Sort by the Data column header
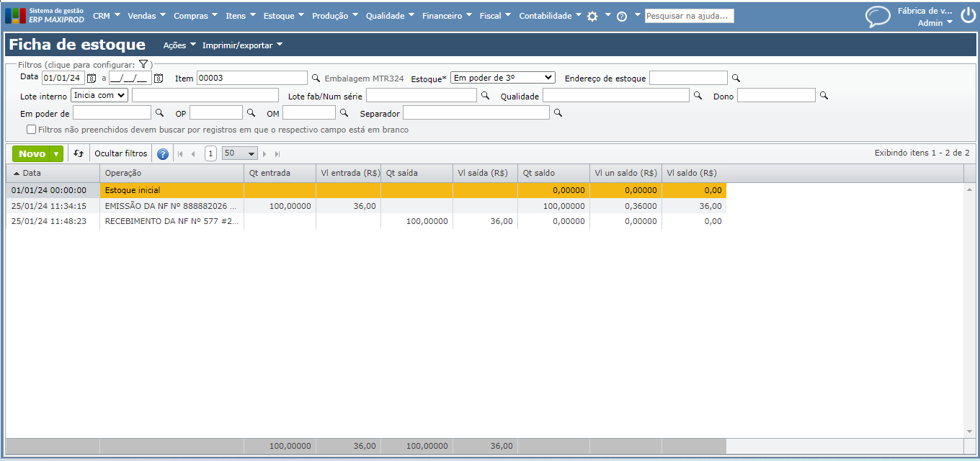 pos(32,173)
